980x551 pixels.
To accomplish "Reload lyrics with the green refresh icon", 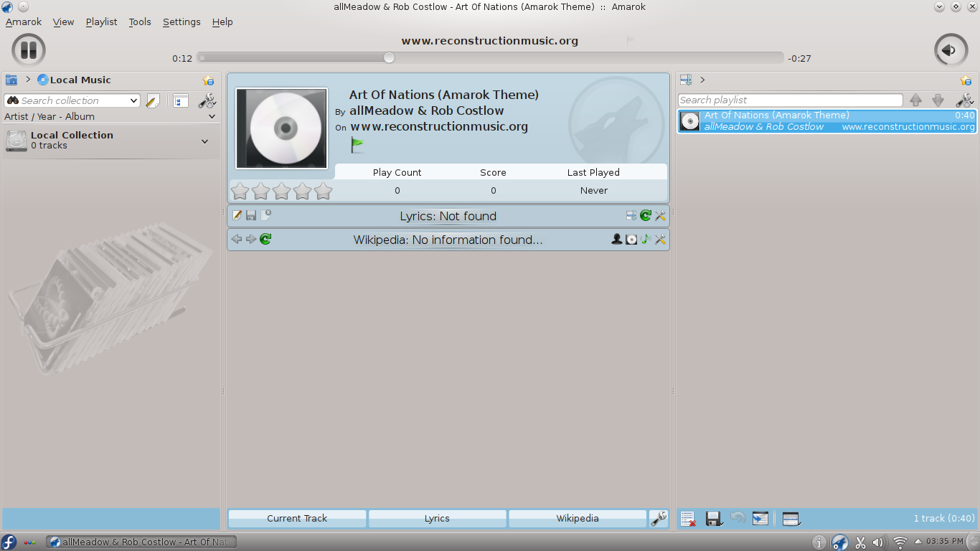I will click(646, 215).
